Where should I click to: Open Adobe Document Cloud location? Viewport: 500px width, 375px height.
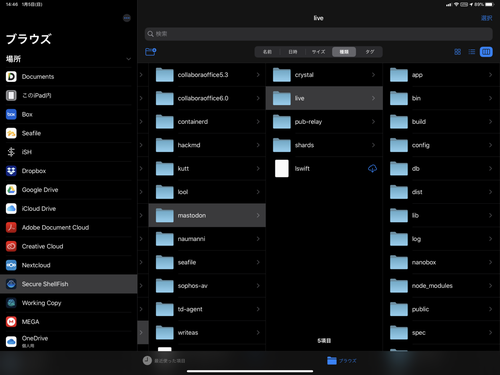point(68,227)
